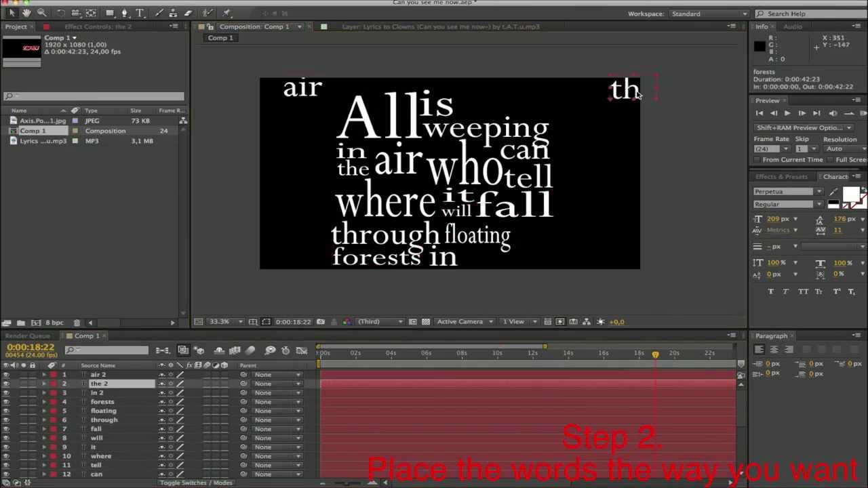
Task: Click the Graph Editor icon
Action: click(x=302, y=350)
